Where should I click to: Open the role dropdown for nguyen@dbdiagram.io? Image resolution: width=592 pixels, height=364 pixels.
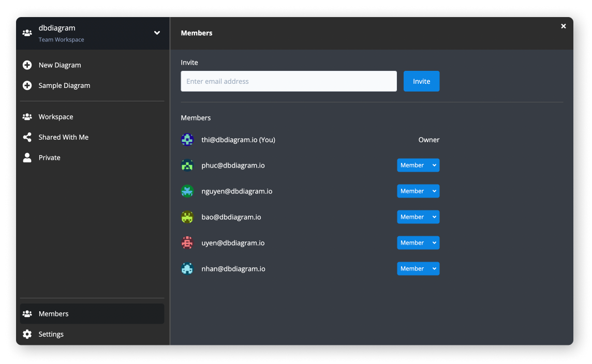pyautogui.click(x=418, y=191)
